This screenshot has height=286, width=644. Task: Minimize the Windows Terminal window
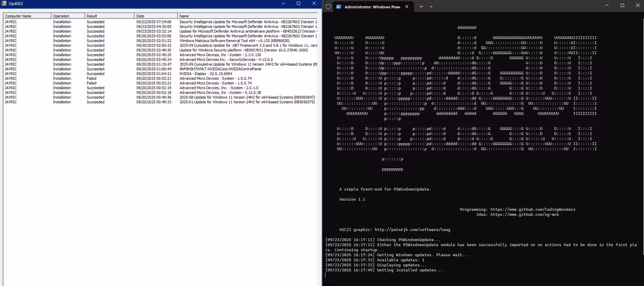(607, 5)
